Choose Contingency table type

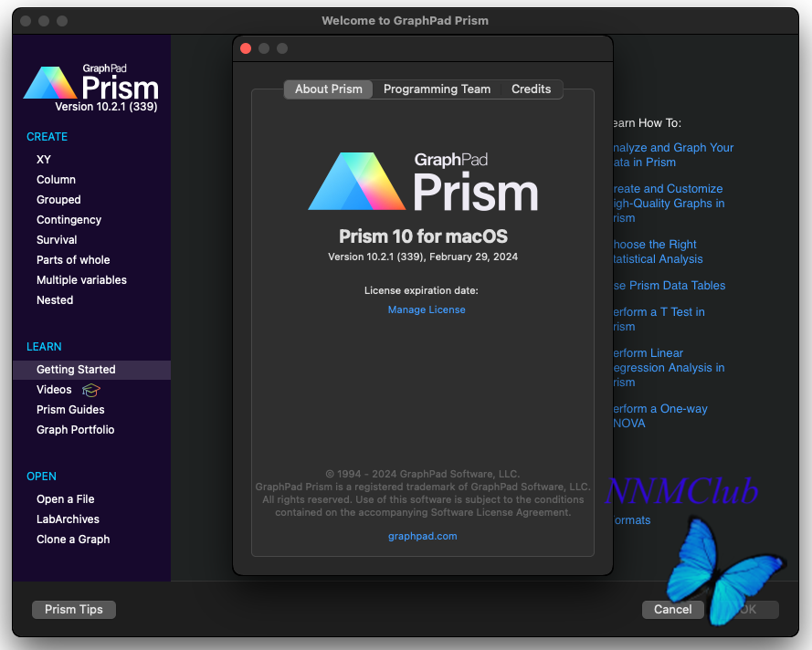[69, 220]
